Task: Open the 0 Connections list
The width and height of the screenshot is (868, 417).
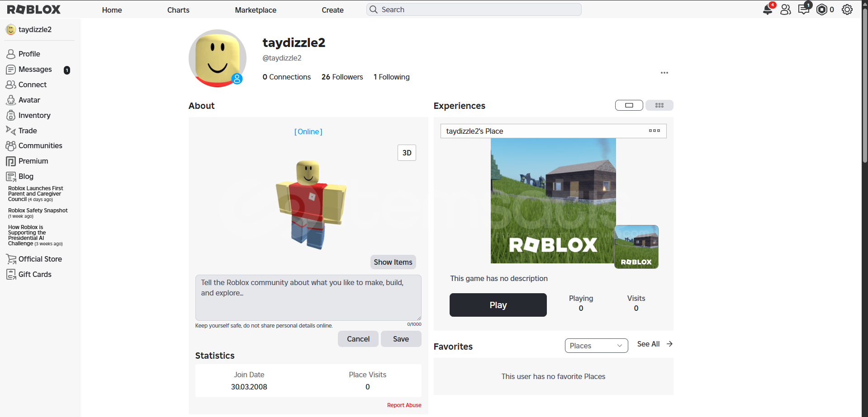Action: click(x=287, y=77)
